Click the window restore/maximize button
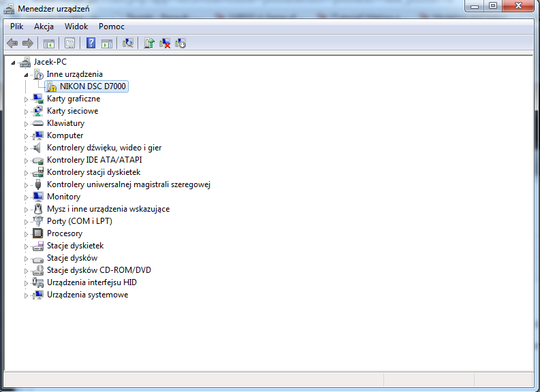The width and height of the screenshot is (540, 392). (493, 6)
